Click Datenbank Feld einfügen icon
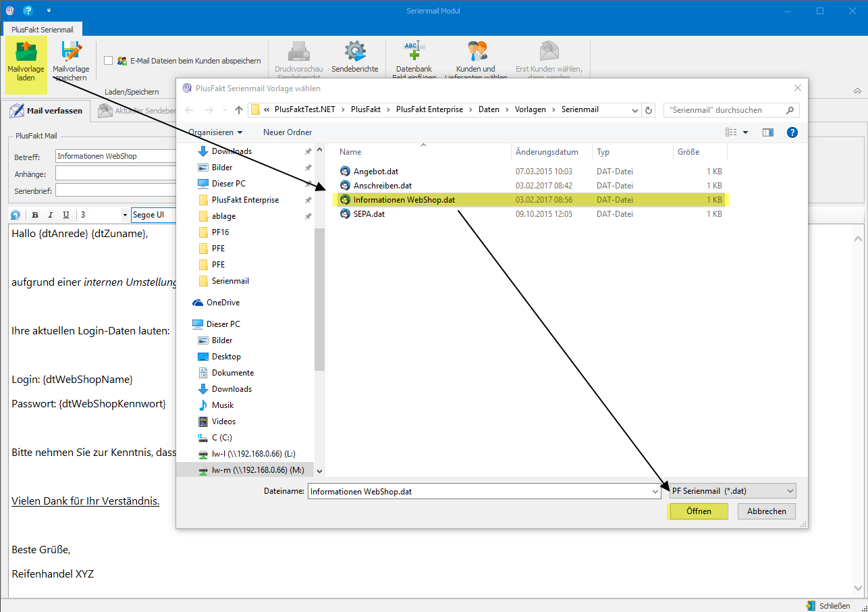This screenshot has height=612, width=868. pos(414,51)
